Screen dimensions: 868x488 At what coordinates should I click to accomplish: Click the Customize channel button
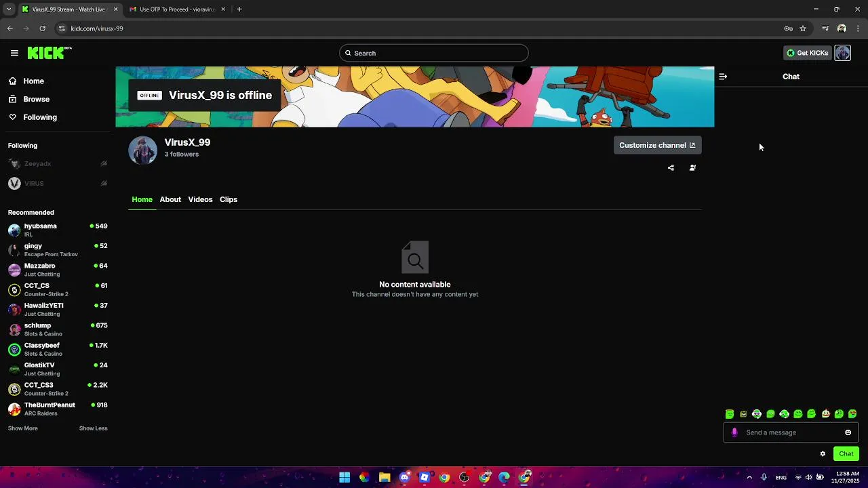657,145
